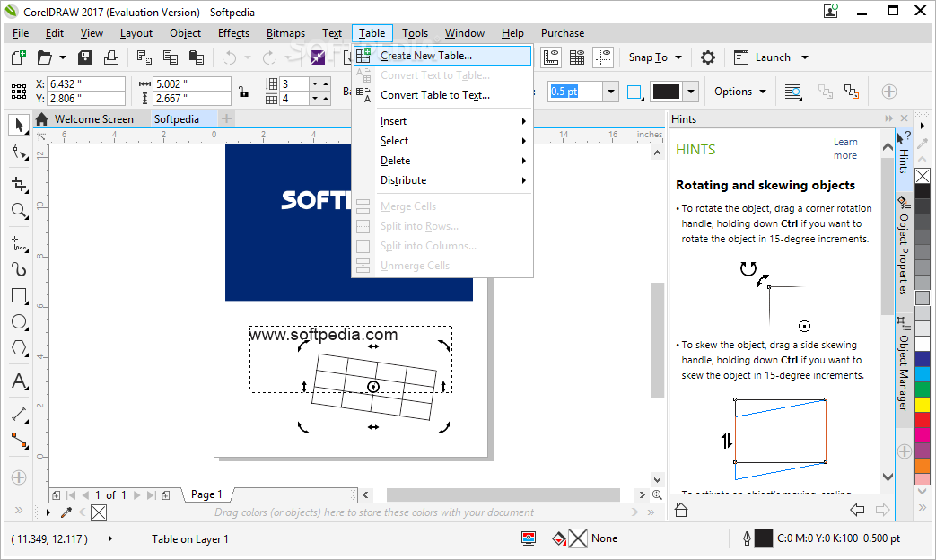Click the Wrap text icon
The width and height of the screenshot is (936, 560).
tap(792, 92)
